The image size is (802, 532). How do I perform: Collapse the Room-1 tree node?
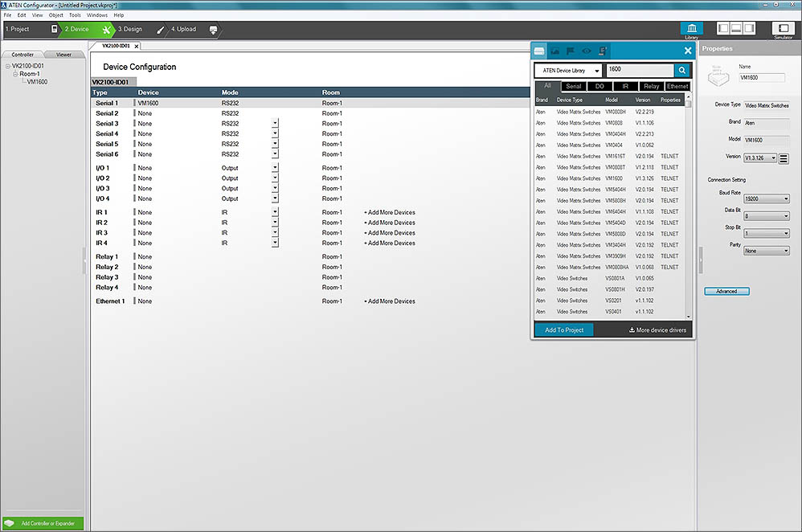(14, 74)
